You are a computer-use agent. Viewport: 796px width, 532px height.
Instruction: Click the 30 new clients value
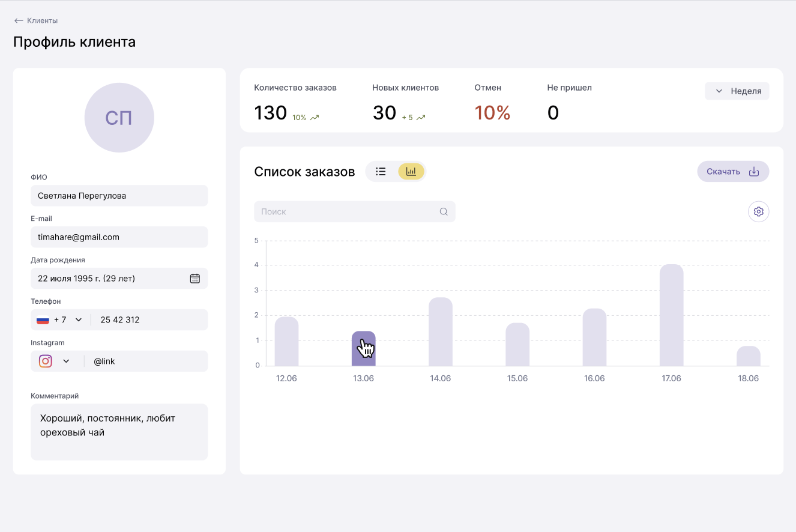(x=385, y=113)
